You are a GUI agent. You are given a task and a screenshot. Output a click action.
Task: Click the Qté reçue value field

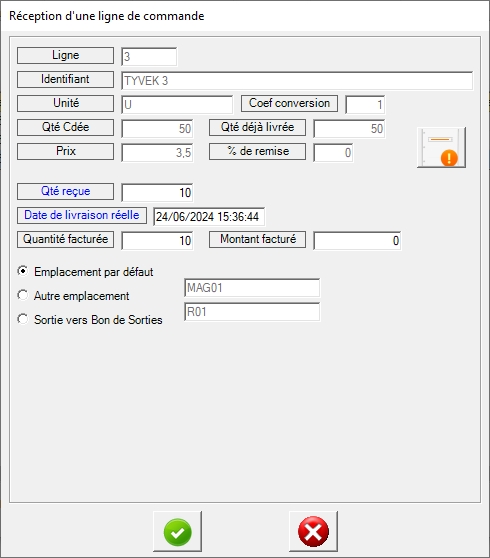click(157, 193)
